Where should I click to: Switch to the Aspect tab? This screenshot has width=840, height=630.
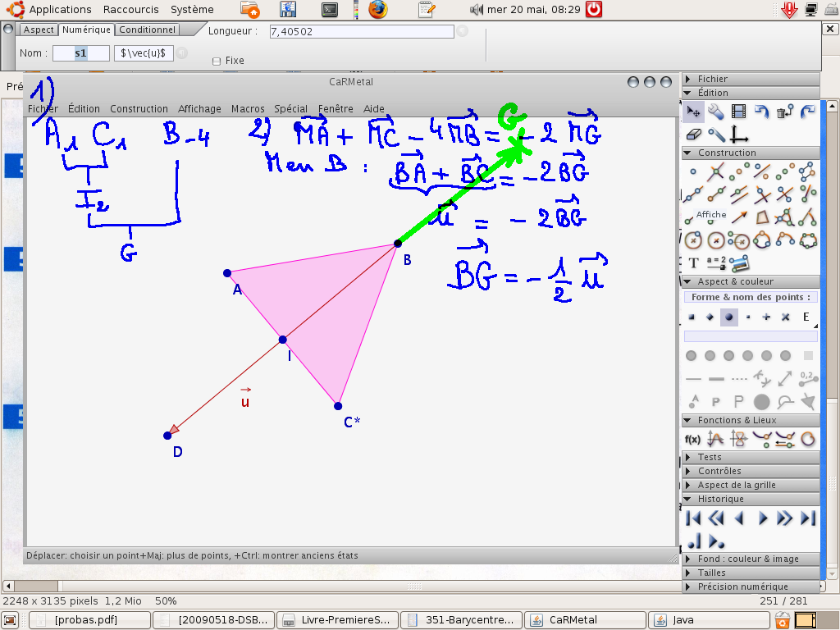pyautogui.click(x=39, y=30)
